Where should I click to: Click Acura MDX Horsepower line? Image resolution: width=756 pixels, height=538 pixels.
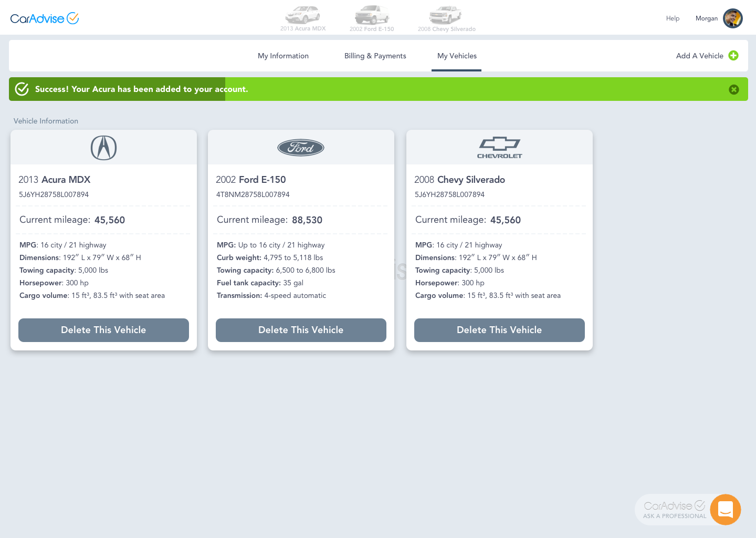coord(54,283)
